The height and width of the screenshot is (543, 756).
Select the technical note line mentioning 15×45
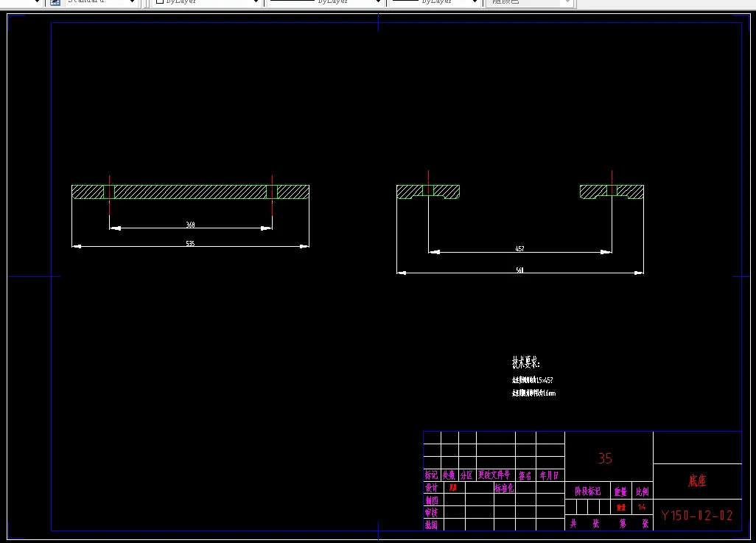pyautogui.click(x=532, y=380)
